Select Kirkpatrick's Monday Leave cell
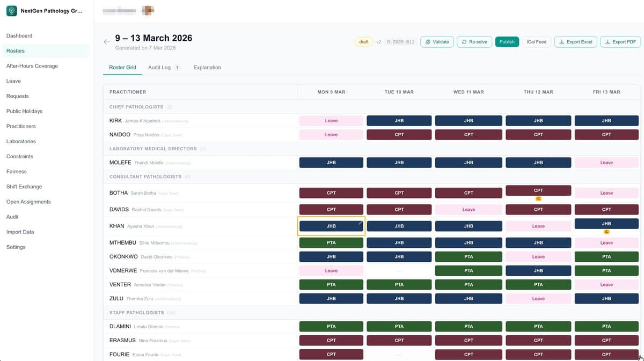 (x=331, y=121)
